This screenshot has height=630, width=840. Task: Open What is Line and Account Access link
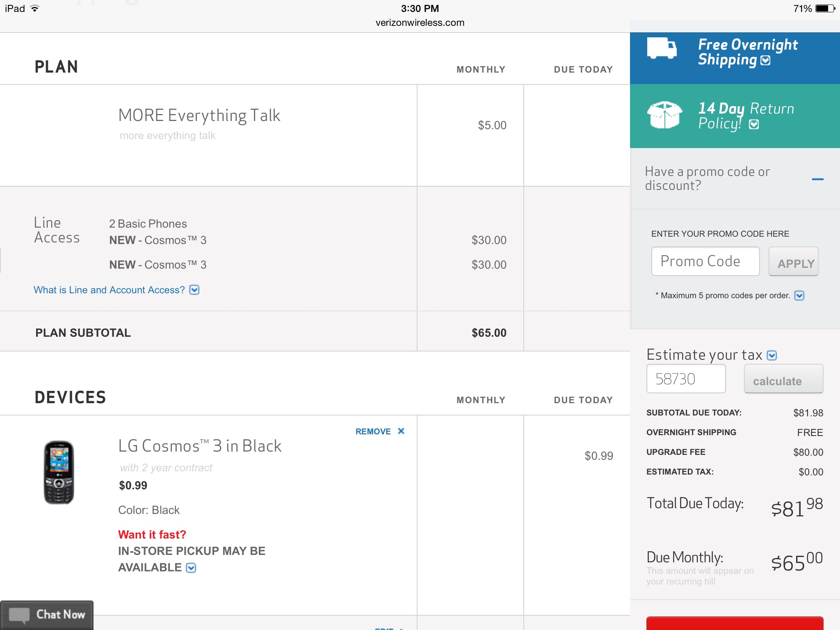tap(110, 290)
